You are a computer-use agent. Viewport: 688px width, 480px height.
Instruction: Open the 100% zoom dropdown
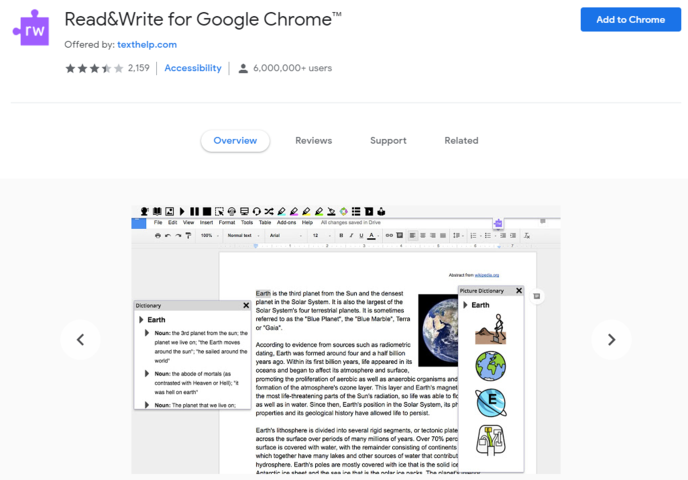(x=210, y=236)
